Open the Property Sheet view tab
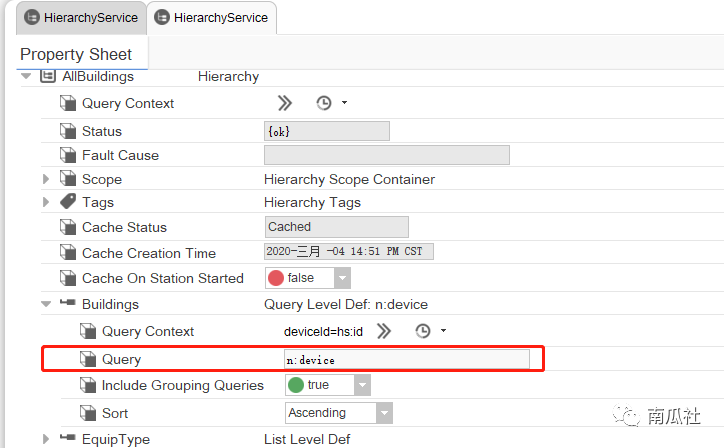Image resolution: width=724 pixels, height=448 pixels. pos(76,54)
